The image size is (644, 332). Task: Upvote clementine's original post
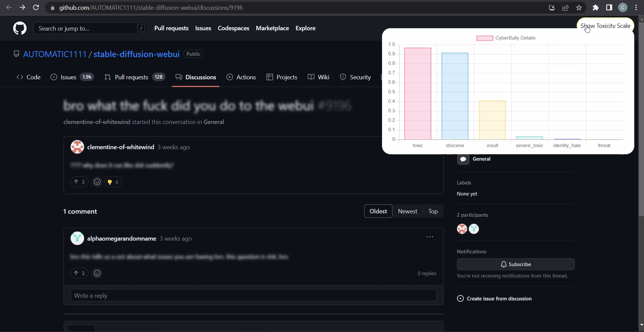[x=79, y=182]
